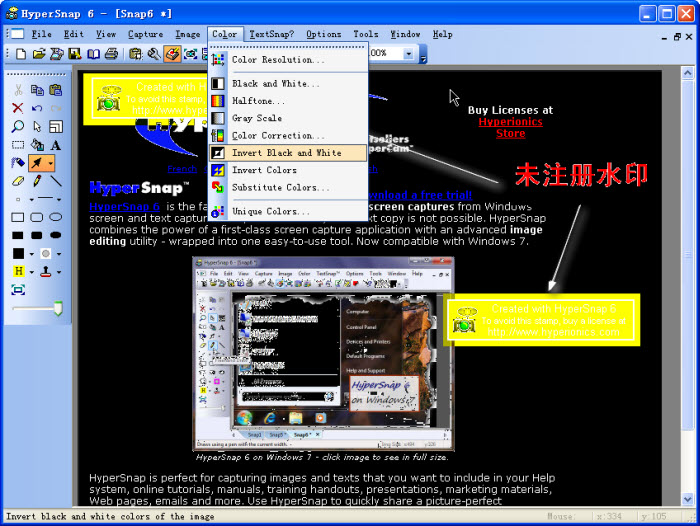The image size is (700, 526).
Task: Select the hollow Ellipse shape tool
Action: [55, 217]
